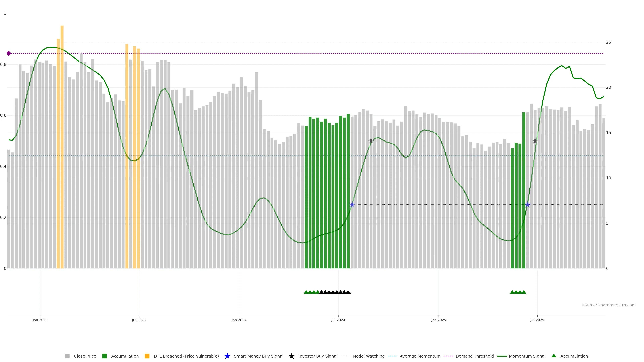This screenshot has width=644, height=362.
Task: Click the Jul 2025 axis label
Action: tap(537, 320)
